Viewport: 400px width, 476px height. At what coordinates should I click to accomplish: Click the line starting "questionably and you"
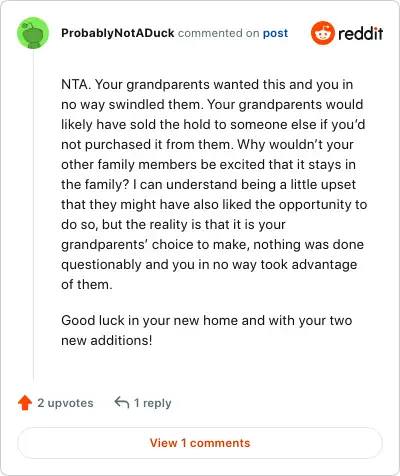209,264
